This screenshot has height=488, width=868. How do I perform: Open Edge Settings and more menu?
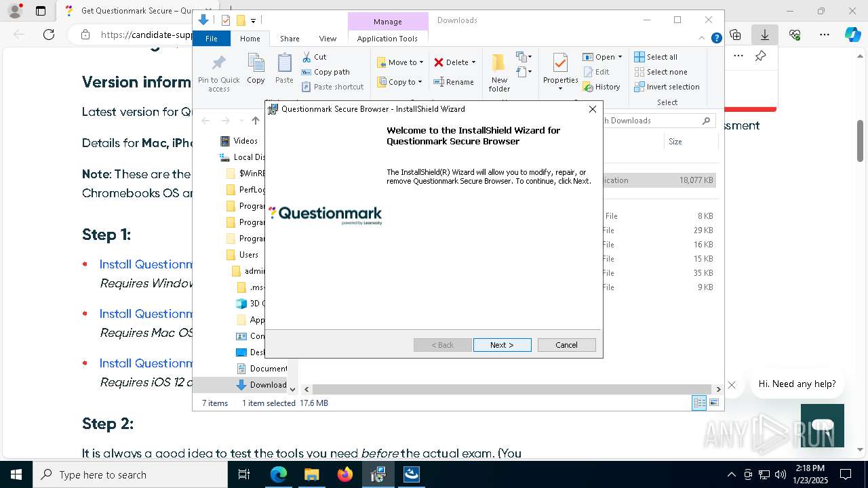coord(825,35)
